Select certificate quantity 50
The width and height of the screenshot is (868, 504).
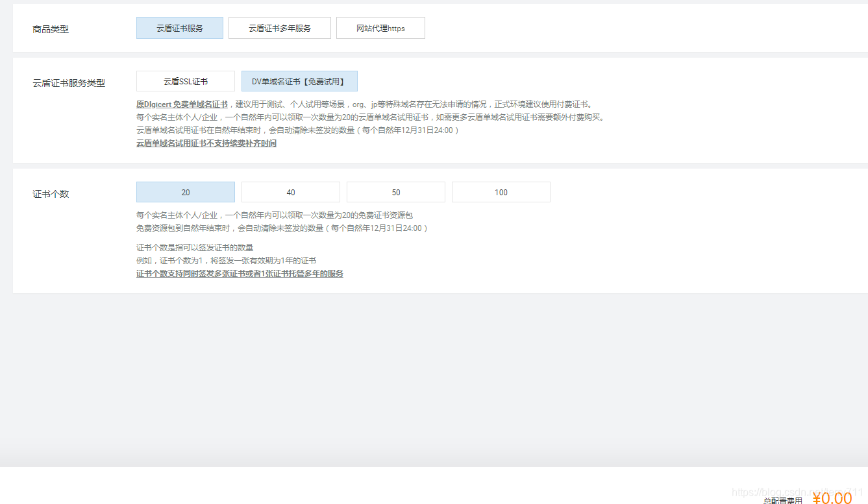click(x=395, y=192)
